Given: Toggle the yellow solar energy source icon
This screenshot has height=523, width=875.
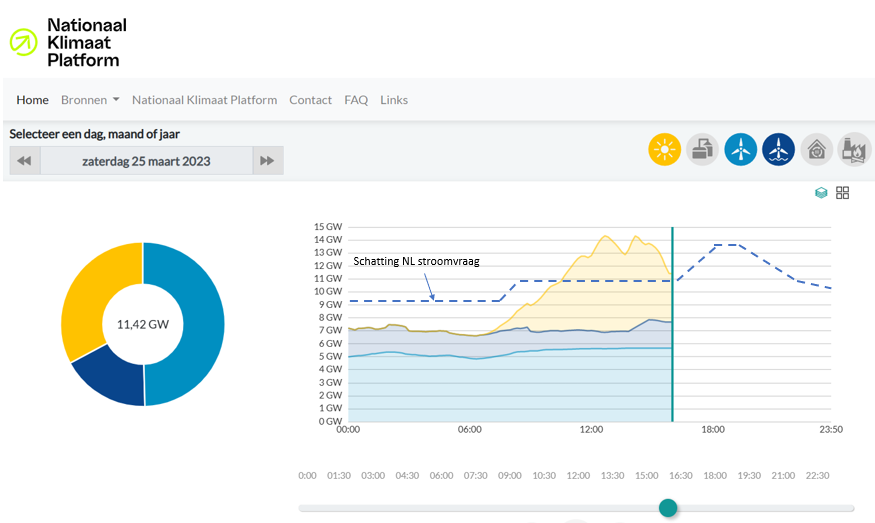Looking at the screenshot, I should (664, 150).
